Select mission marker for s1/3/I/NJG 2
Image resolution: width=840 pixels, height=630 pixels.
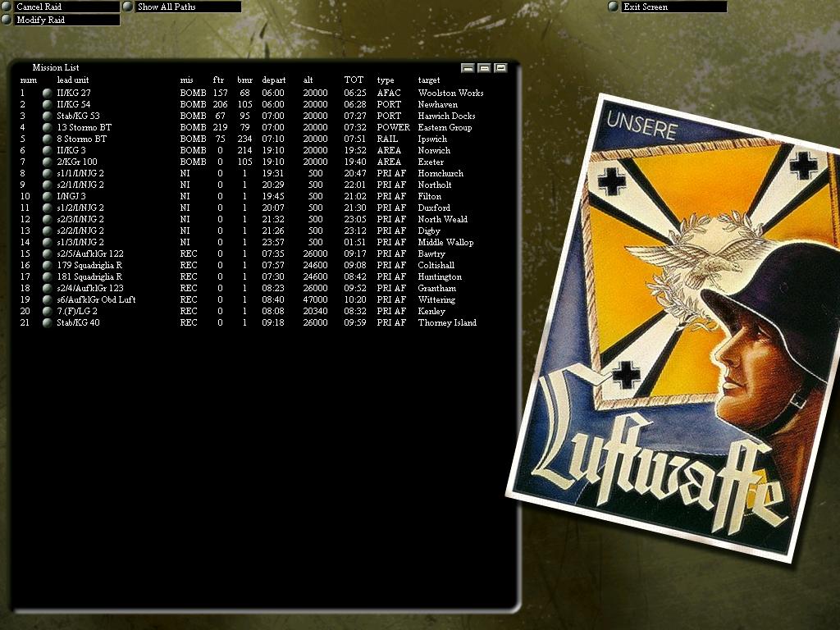point(47,243)
